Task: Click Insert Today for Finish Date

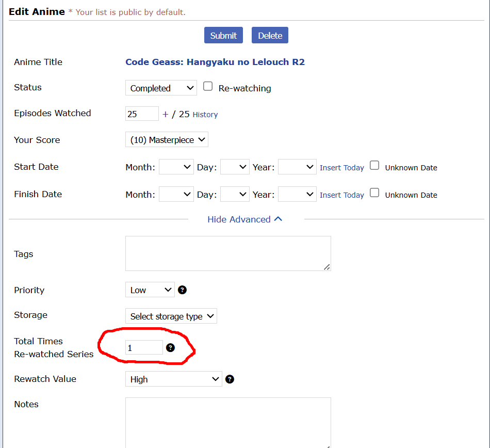Action: click(x=342, y=195)
